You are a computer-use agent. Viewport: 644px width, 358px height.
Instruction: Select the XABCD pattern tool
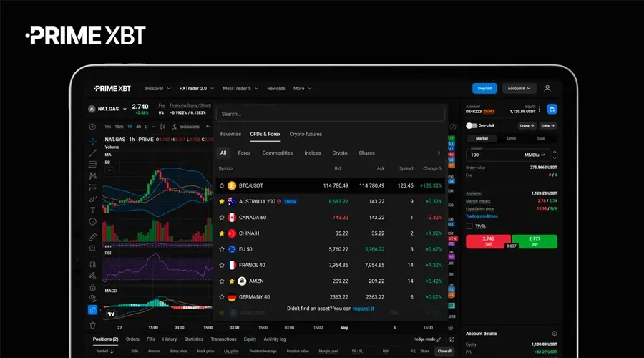[x=93, y=175]
